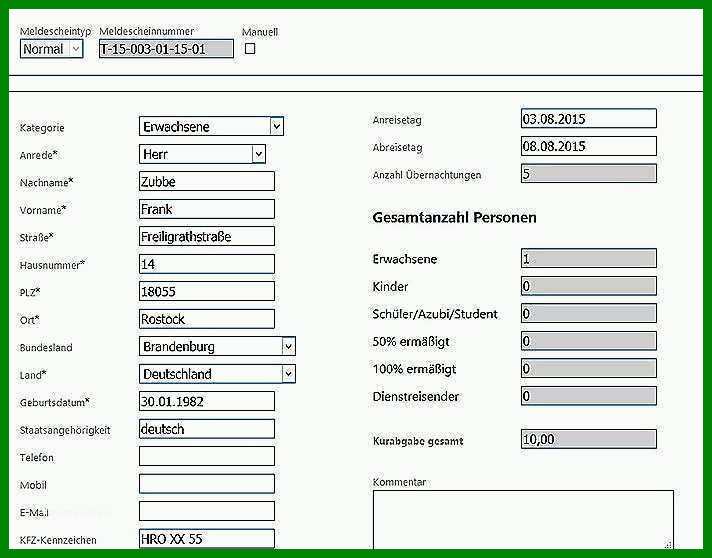The height and width of the screenshot is (558, 712).
Task: Click the Meldescheintyp label
Action: (x=55, y=31)
